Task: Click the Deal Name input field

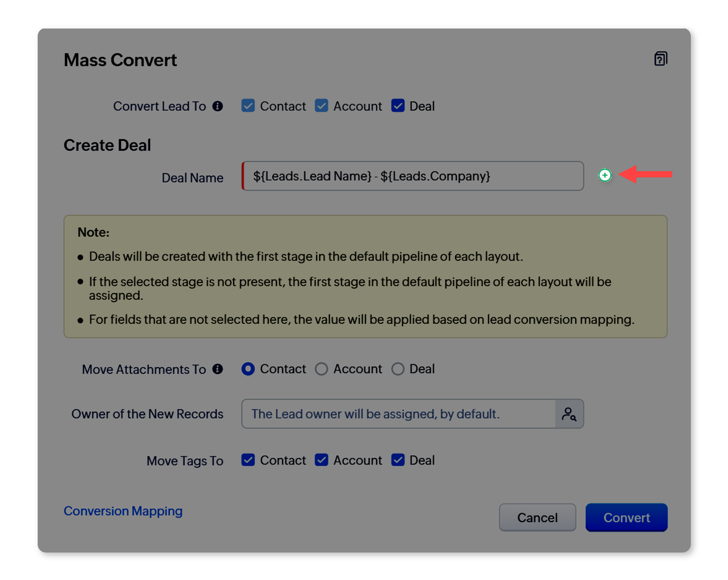Action: pos(412,176)
